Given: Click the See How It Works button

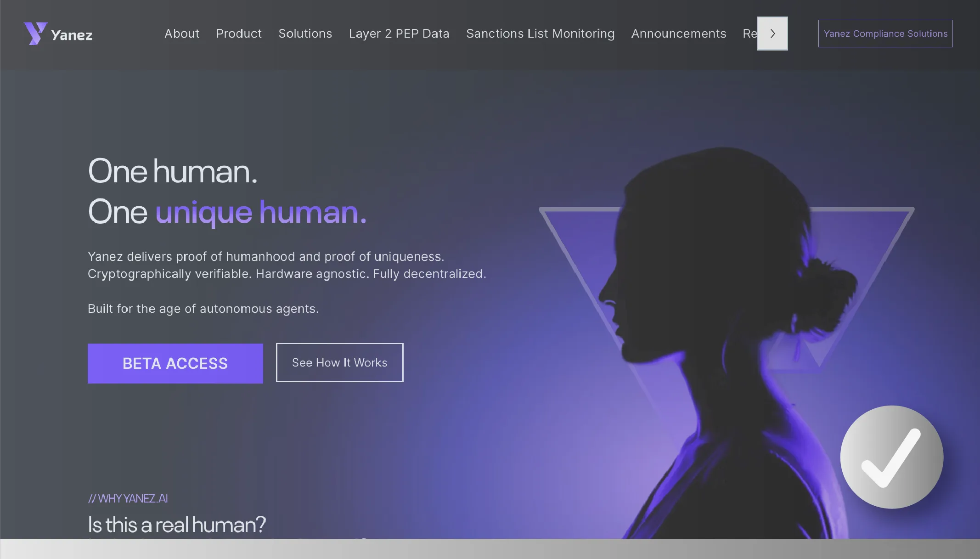Looking at the screenshot, I should click(340, 362).
